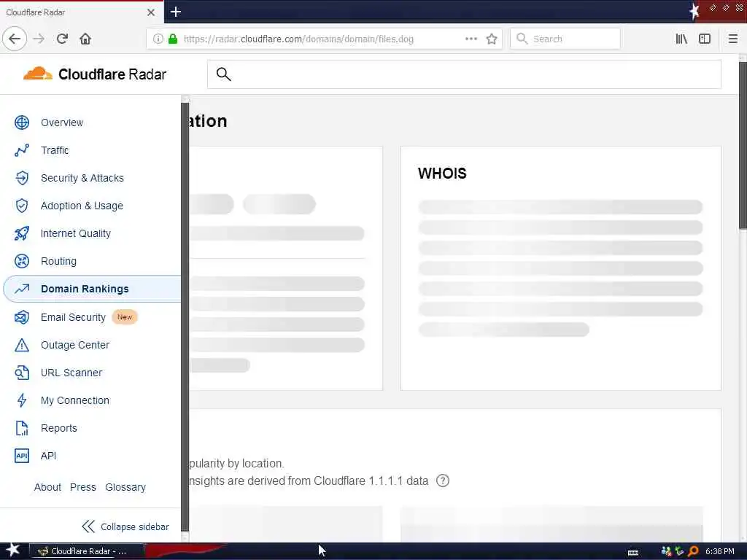Go to My Connection
Image resolution: width=747 pixels, height=560 pixels.
click(75, 400)
